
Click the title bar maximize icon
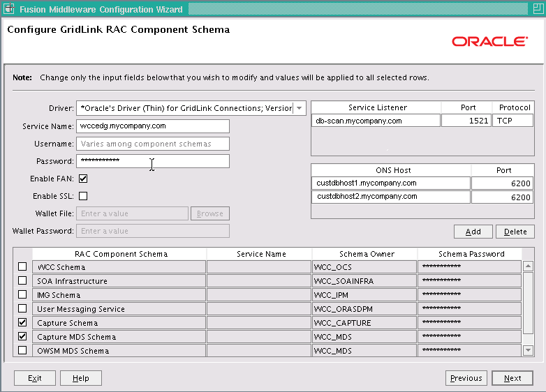point(538,8)
